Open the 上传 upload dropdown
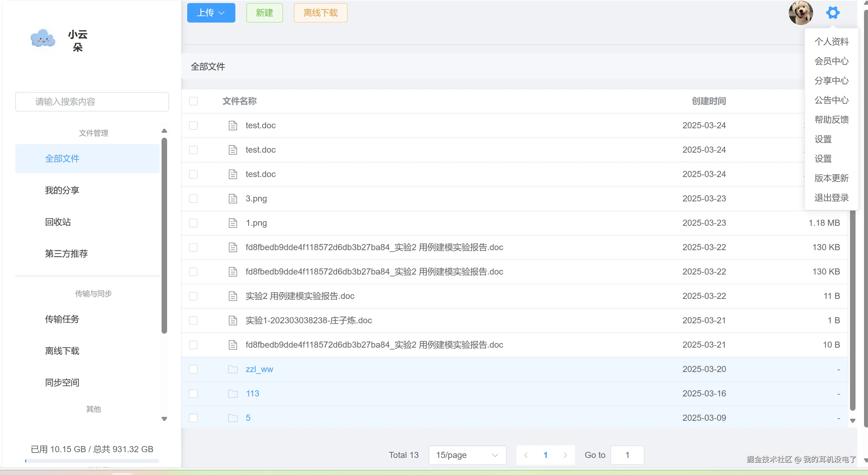 [x=211, y=13]
